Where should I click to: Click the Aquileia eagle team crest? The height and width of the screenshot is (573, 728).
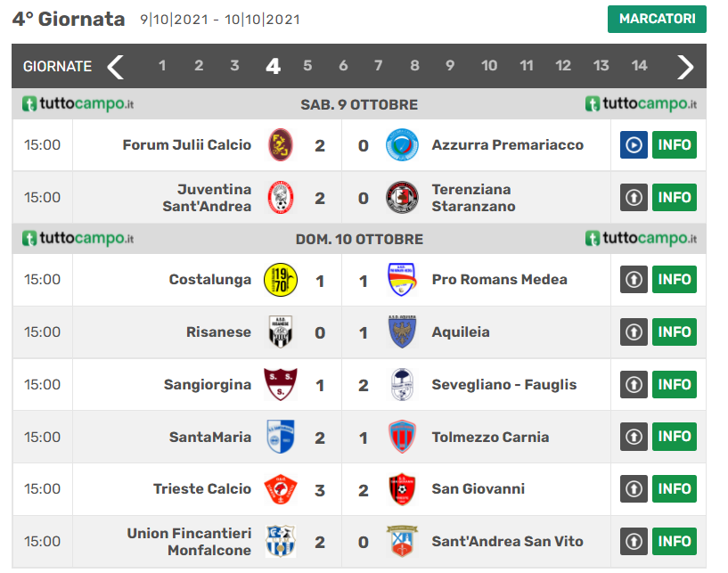402,332
